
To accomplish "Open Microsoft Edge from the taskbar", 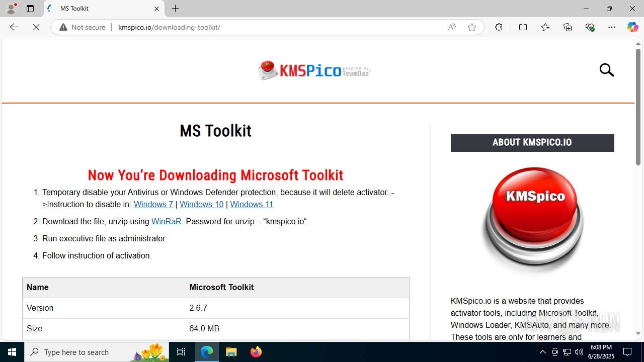I will point(207,352).
